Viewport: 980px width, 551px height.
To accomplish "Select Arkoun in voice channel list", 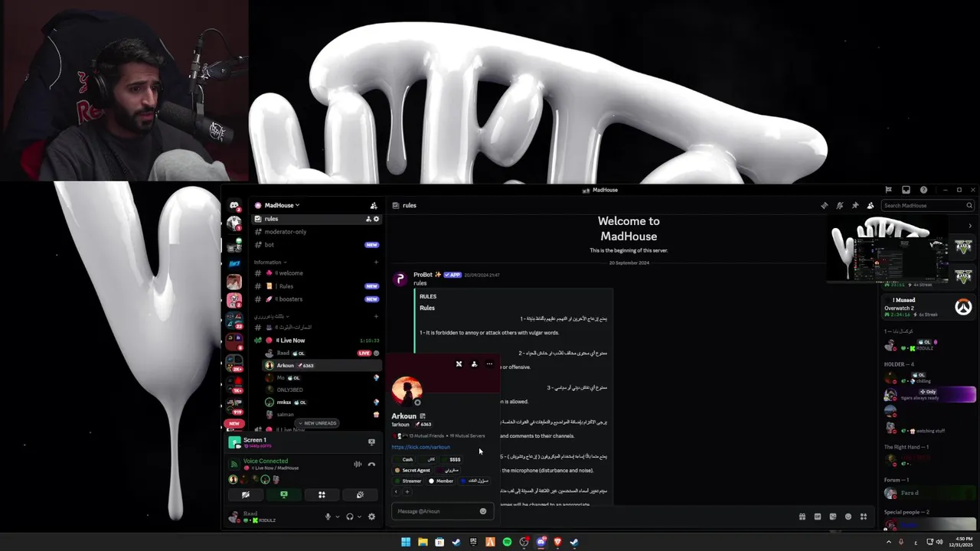I will click(x=320, y=365).
